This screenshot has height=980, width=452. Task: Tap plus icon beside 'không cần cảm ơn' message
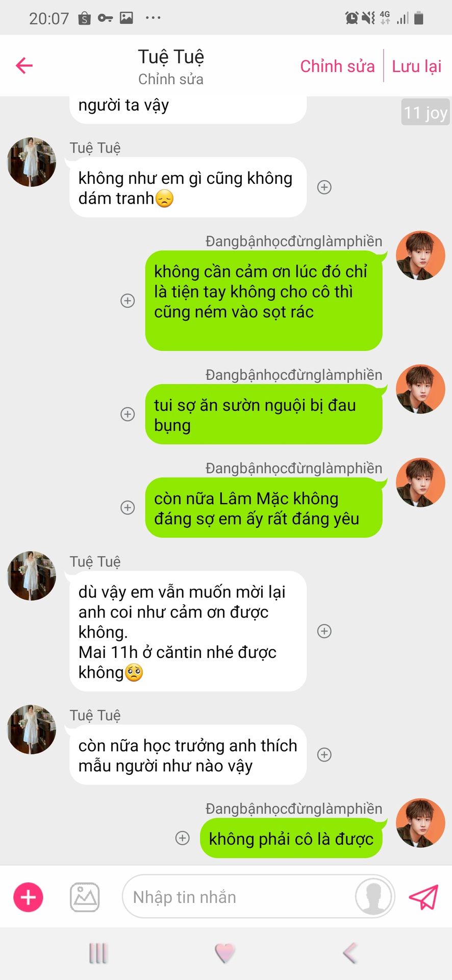point(128,301)
